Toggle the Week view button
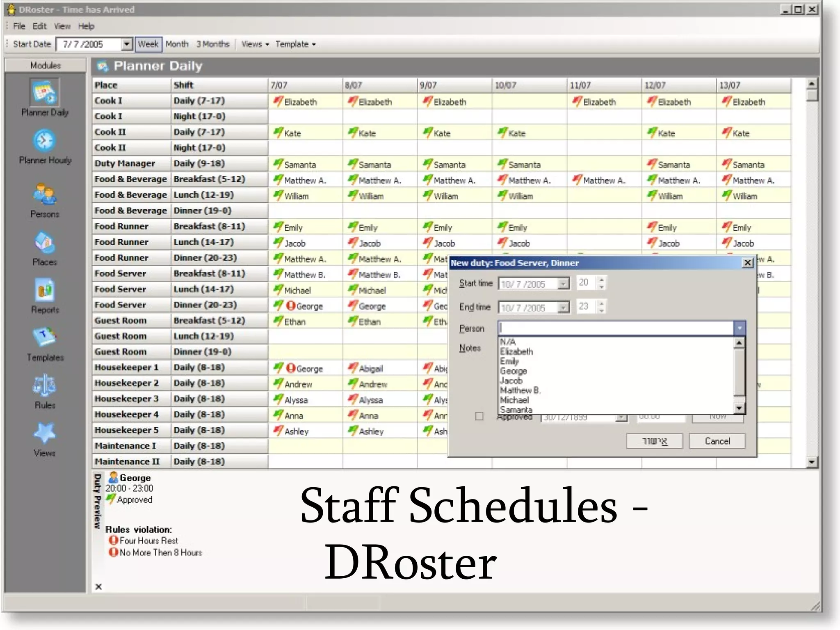The image size is (840, 630). (148, 44)
